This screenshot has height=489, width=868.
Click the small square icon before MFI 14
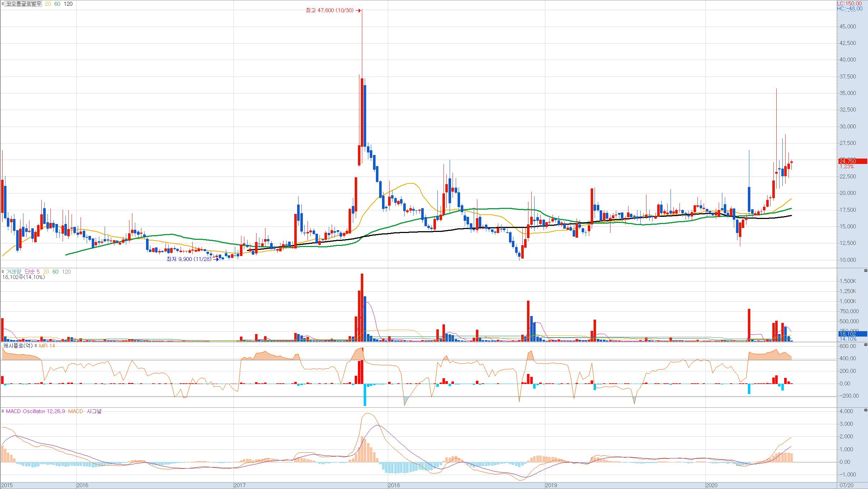pyautogui.click(x=36, y=346)
